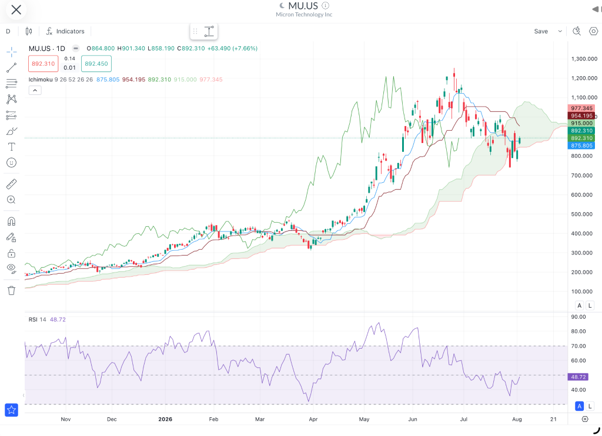Open the candlestick chart style menu
The image size is (602, 436).
(29, 31)
